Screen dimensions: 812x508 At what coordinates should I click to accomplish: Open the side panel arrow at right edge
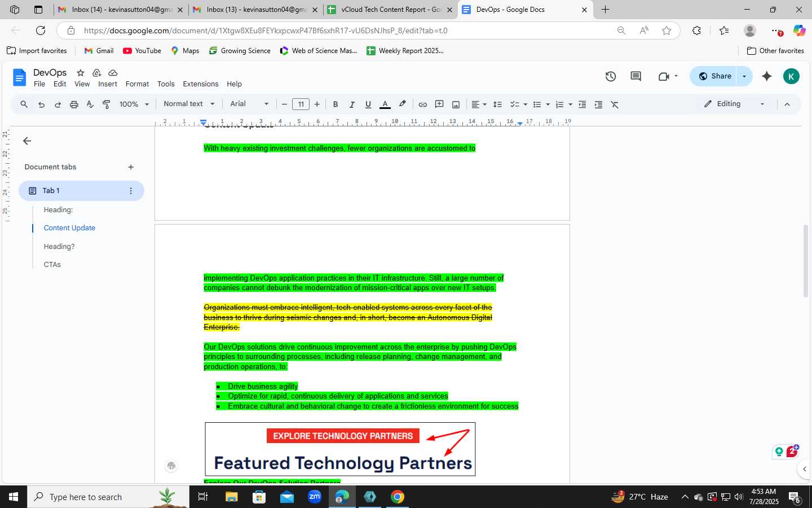pos(805,468)
